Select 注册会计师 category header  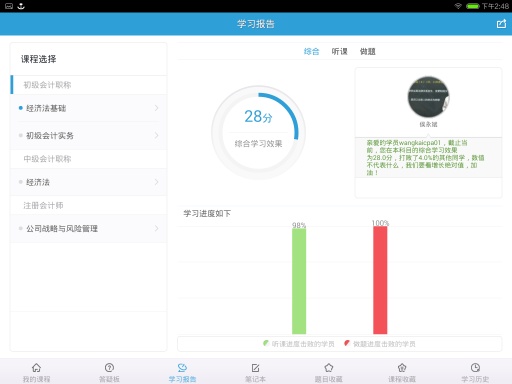tap(43, 205)
